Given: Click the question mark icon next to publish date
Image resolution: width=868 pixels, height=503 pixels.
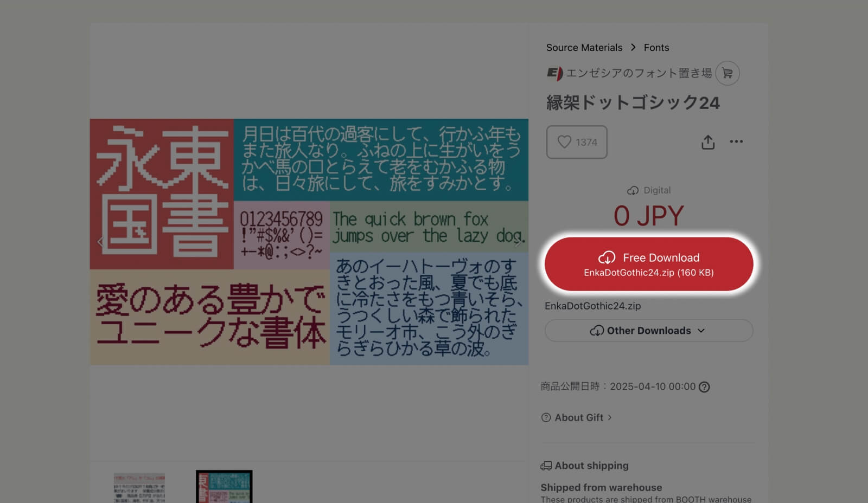Looking at the screenshot, I should click(704, 386).
